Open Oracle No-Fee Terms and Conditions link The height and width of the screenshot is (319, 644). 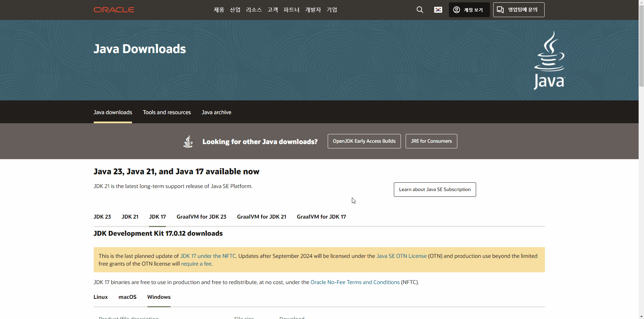coord(355,282)
